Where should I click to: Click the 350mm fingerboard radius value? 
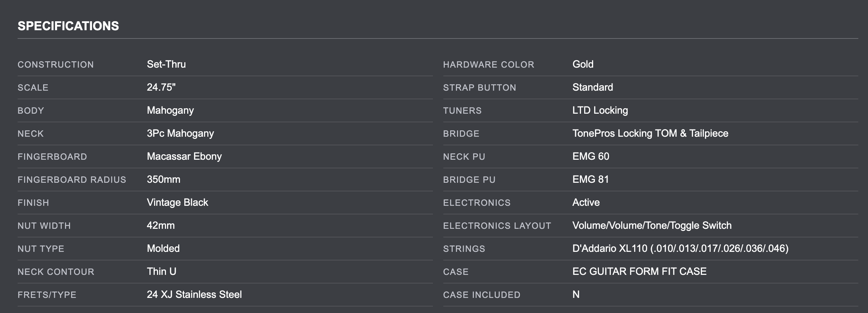pyautogui.click(x=163, y=179)
